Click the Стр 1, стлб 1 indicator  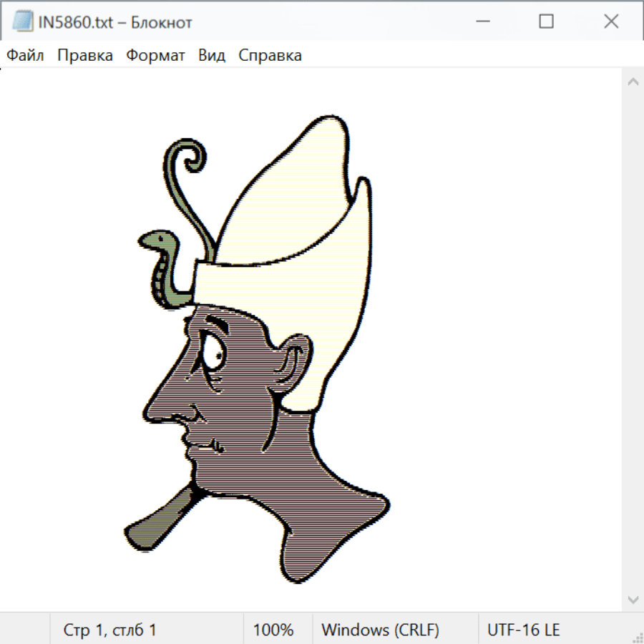(x=109, y=630)
